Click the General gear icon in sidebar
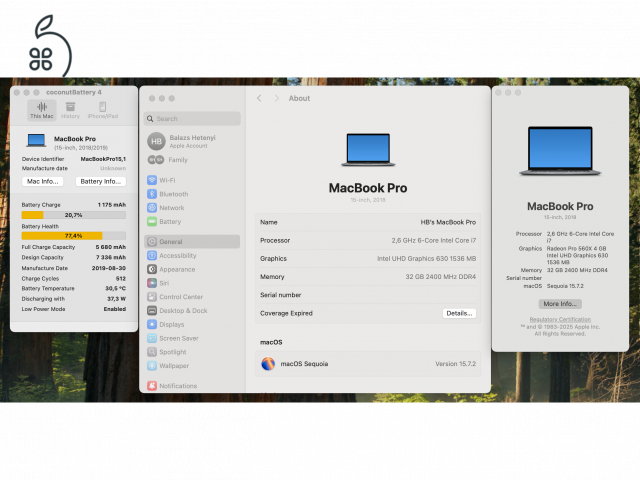This screenshot has height=480, width=640. click(x=152, y=242)
